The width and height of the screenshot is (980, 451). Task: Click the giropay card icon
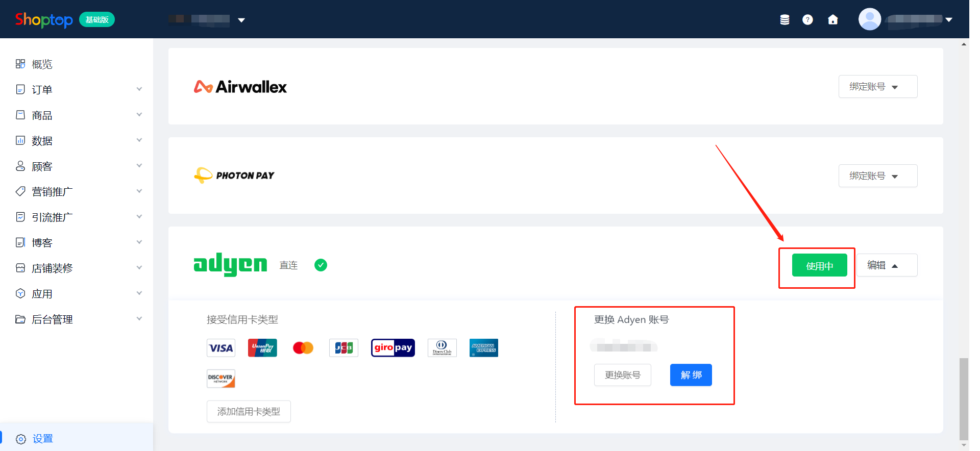[x=393, y=348]
